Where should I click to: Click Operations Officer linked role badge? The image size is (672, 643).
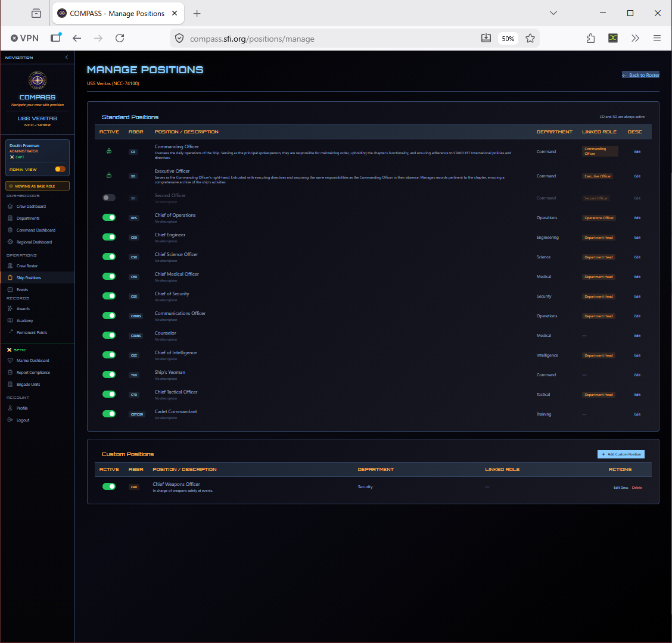tap(599, 218)
